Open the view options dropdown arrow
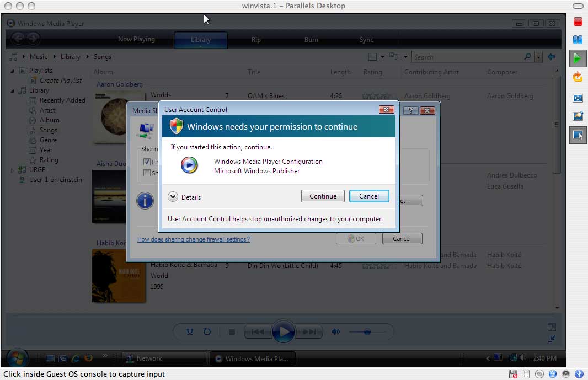 (405, 57)
